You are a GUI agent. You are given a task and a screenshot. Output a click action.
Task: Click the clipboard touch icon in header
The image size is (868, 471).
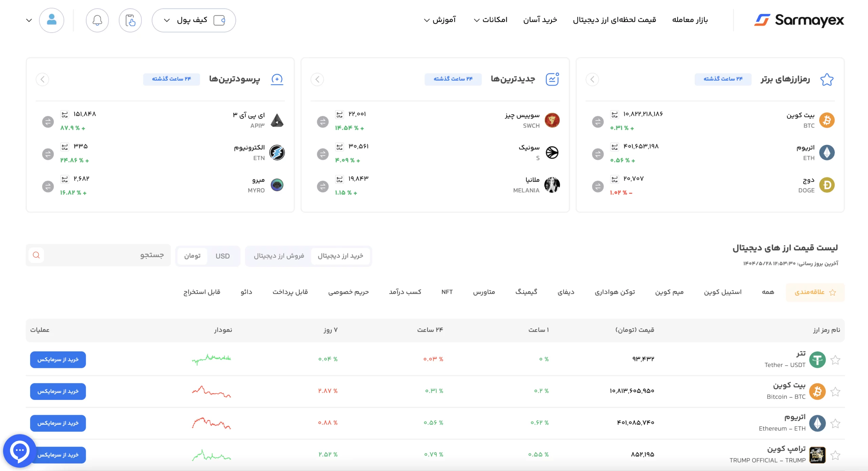(x=130, y=20)
